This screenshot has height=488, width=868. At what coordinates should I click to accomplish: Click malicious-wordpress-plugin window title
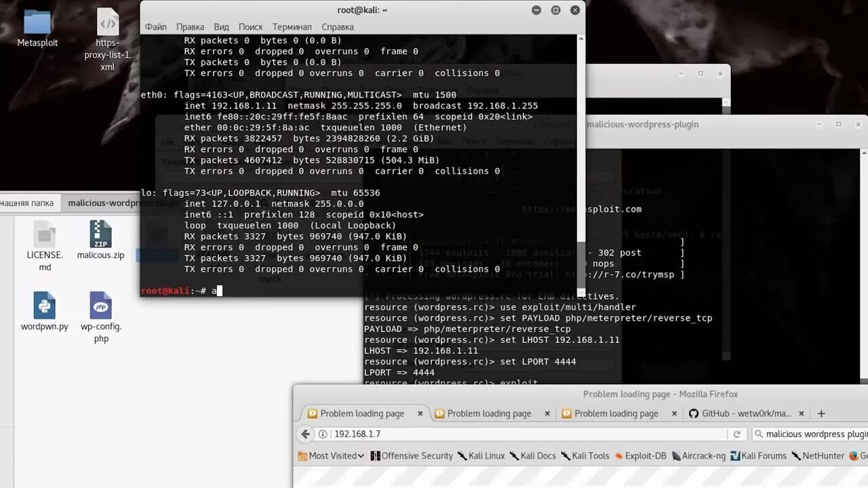click(x=643, y=124)
